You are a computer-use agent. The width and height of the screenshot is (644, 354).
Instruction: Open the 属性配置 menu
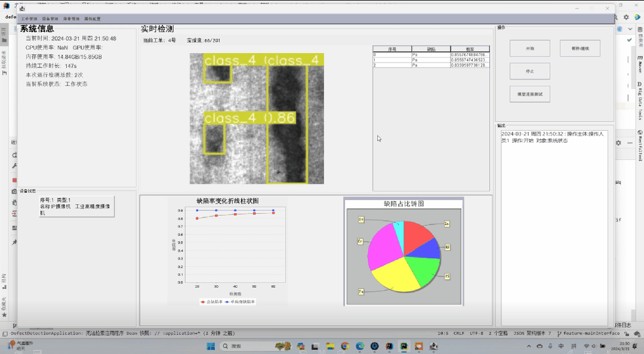click(x=93, y=19)
